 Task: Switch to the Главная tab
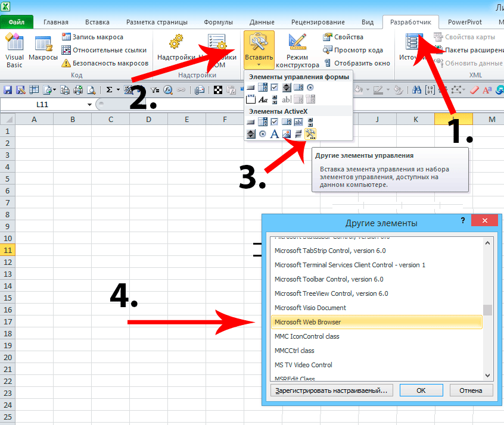56,22
